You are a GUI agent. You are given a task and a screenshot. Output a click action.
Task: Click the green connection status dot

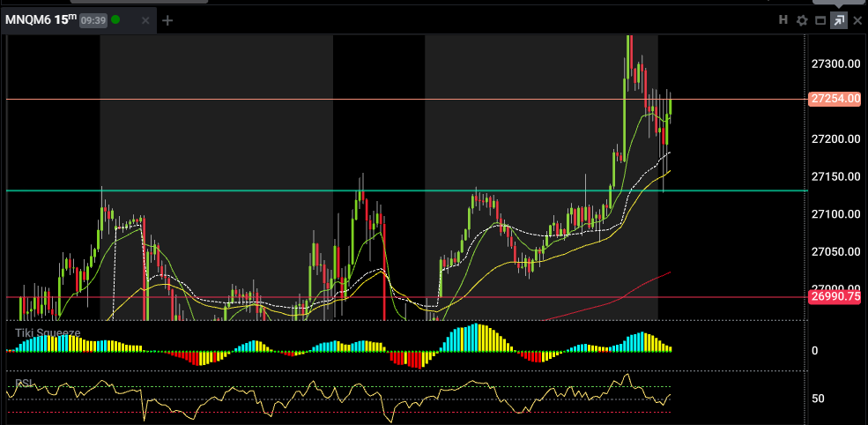(115, 19)
